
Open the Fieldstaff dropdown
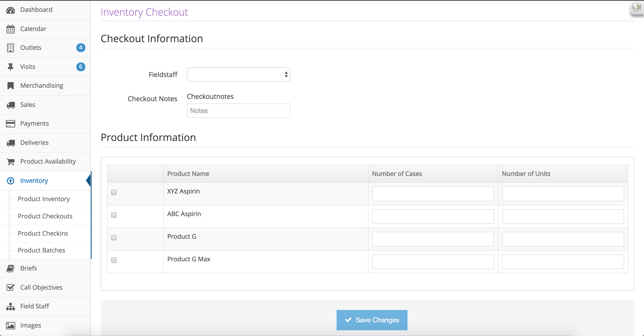[x=238, y=75]
